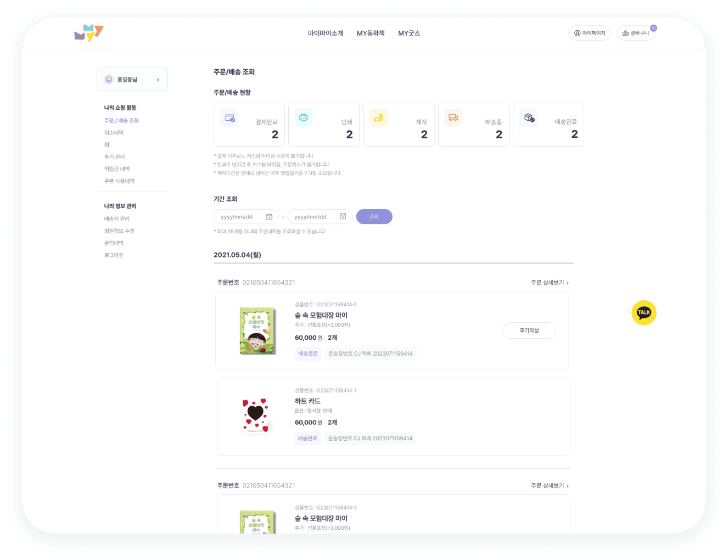Open 주문 상세보기 for first order
Image resolution: width=728 pixels, height=560 pixels.
pos(550,283)
